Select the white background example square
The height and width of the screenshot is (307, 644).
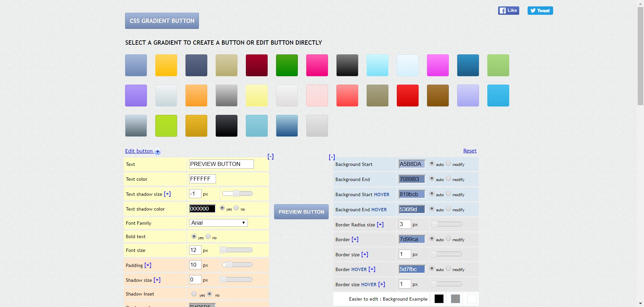click(x=472, y=299)
